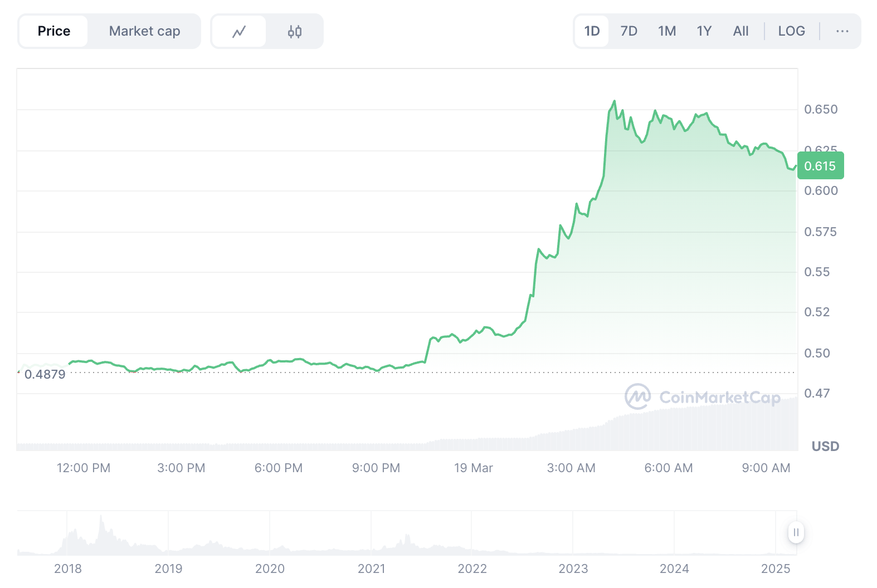Open the three-dots more options menu
Viewport: 877px width, 588px height.
click(x=842, y=31)
